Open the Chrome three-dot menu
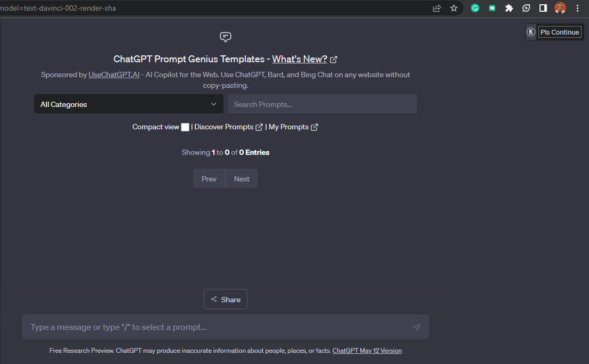589x364 pixels. click(x=577, y=8)
